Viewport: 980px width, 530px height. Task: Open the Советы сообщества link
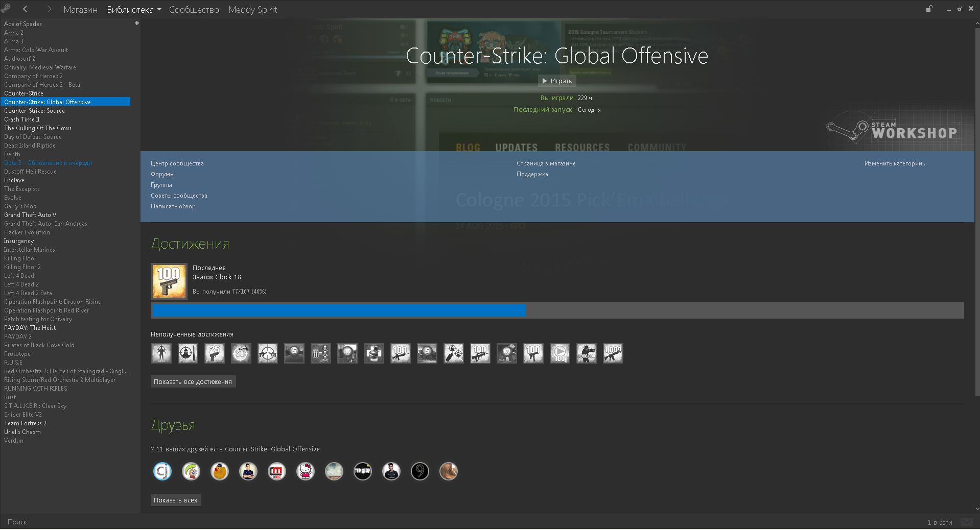(179, 196)
